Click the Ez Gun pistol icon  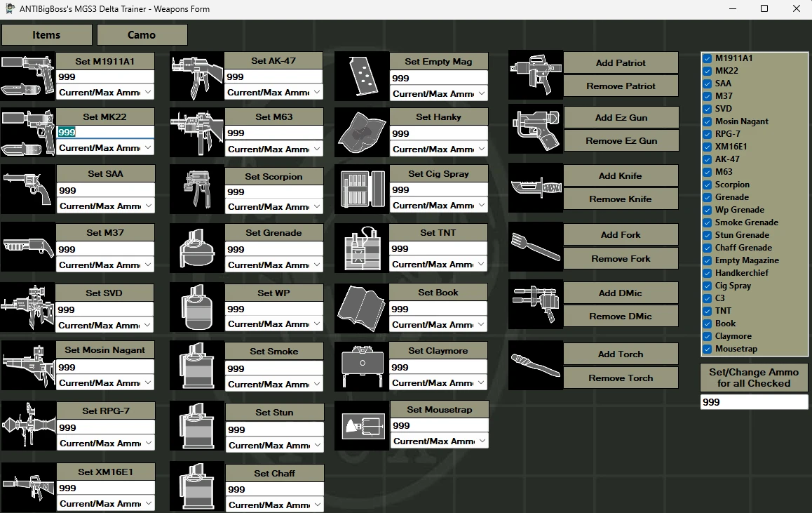pos(536,129)
